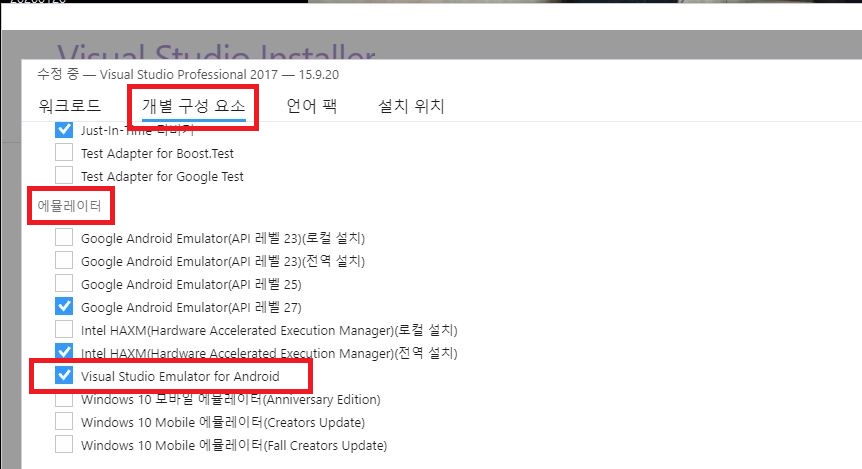Check Google Android Emulator API 23 전역 설치

click(64, 261)
